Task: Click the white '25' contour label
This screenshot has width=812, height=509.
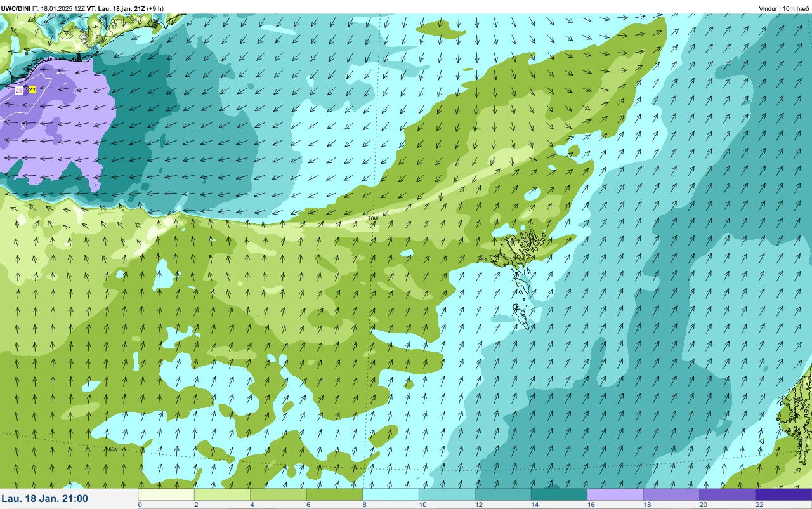Action: point(19,90)
